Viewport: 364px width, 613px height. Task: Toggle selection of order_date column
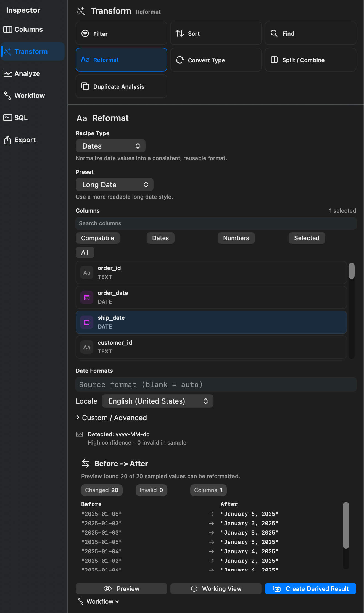[211, 297]
